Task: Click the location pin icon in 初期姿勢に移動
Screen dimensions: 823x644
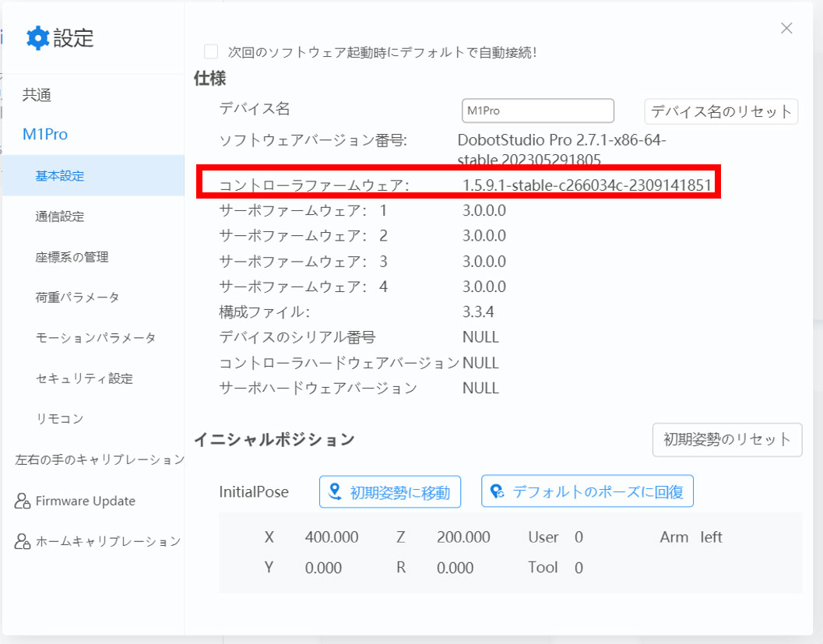Action: (336, 491)
